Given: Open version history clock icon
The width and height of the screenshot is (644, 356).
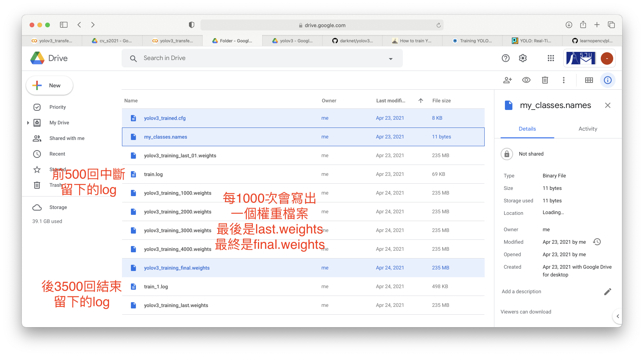Looking at the screenshot, I should [597, 242].
